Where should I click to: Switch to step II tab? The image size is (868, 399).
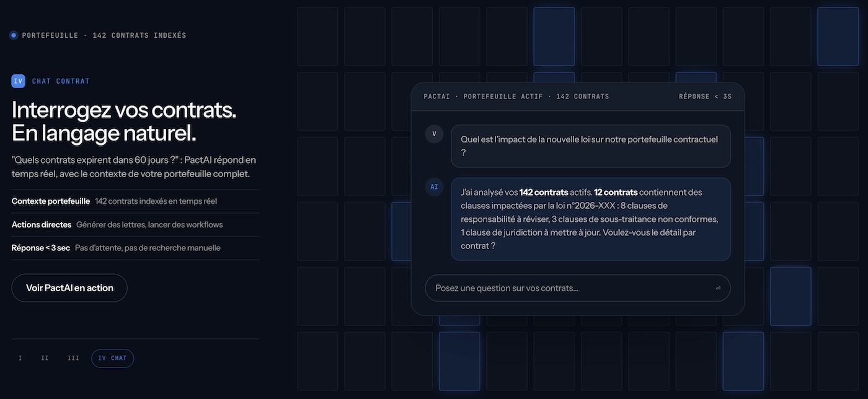(x=45, y=358)
